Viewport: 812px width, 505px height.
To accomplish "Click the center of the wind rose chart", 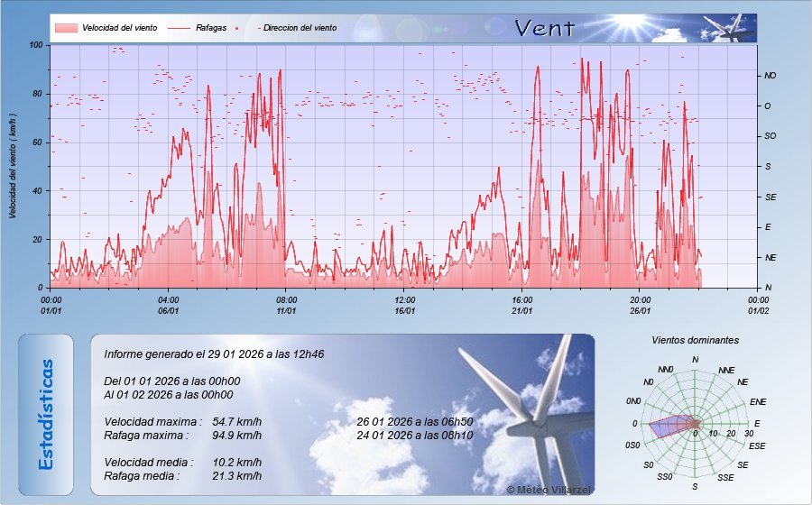I will click(695, 423).
